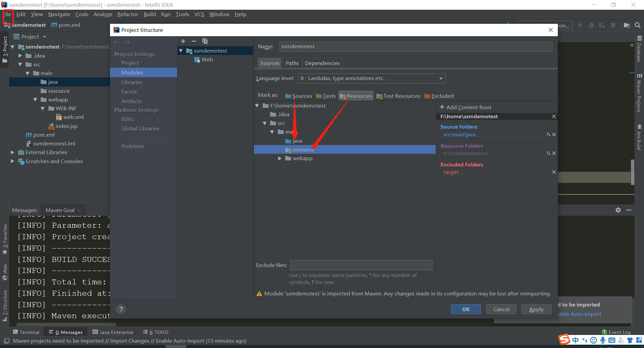Open Messages panel settings gear
This screenshot has width=644, height=348.
pos(618,210)
